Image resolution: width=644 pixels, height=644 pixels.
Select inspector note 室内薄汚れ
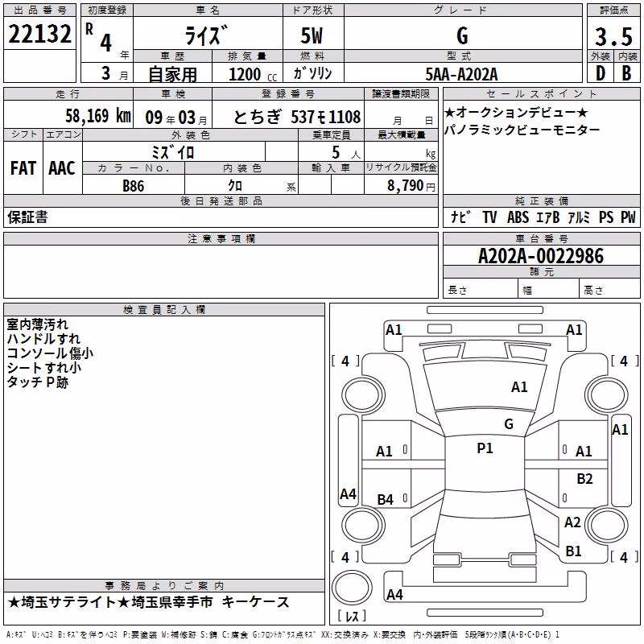(37, 324)
